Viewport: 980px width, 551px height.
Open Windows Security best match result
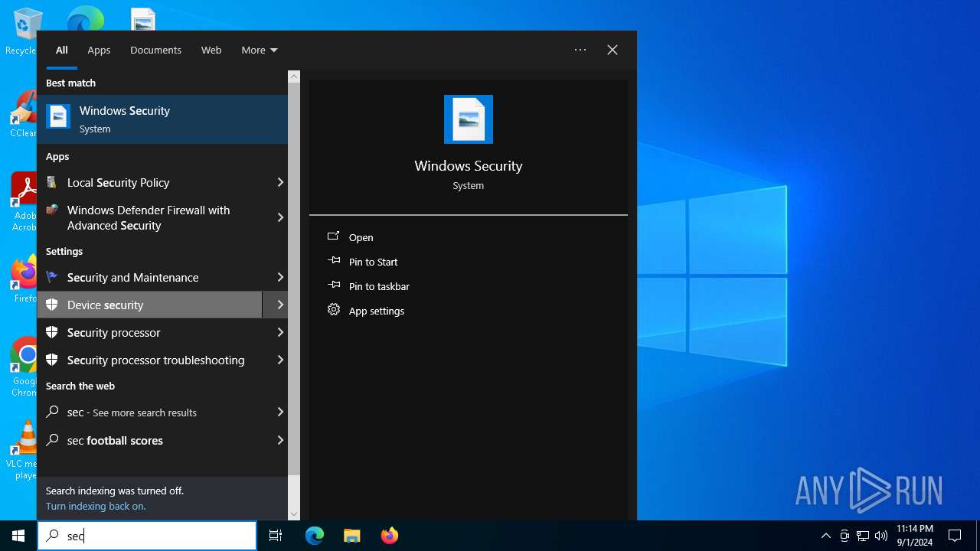[162, 119]
